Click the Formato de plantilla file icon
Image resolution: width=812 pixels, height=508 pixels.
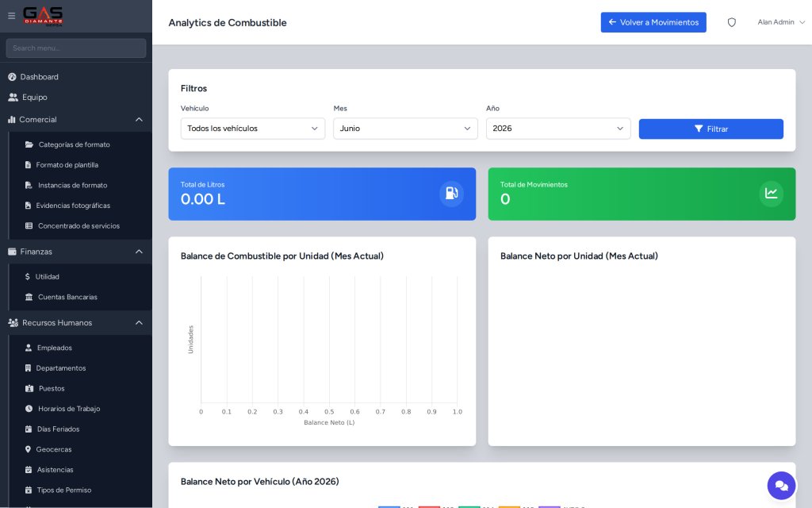(28, 165)
